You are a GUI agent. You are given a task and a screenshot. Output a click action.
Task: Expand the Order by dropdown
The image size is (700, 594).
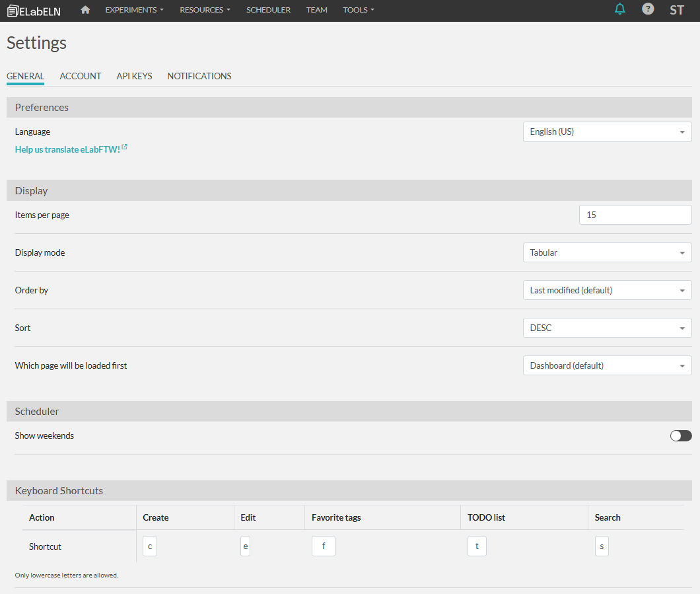coord(607,290)
